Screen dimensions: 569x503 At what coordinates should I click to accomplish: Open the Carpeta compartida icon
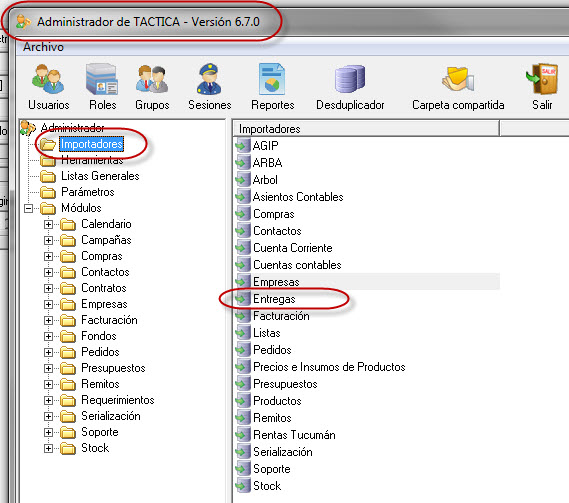pos(458,79)
